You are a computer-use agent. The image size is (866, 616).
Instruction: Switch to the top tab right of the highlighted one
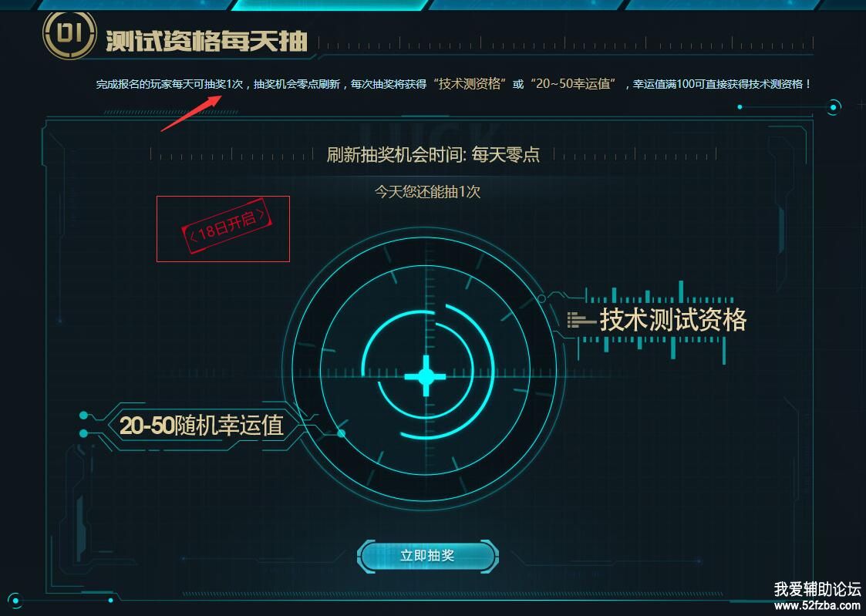point(527,5)
